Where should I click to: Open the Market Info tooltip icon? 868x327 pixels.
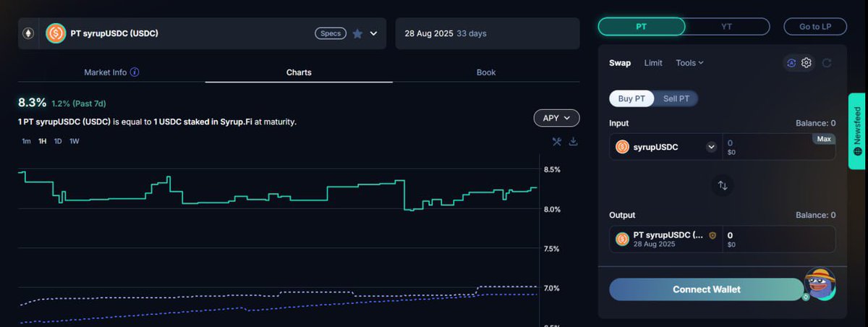135,72
